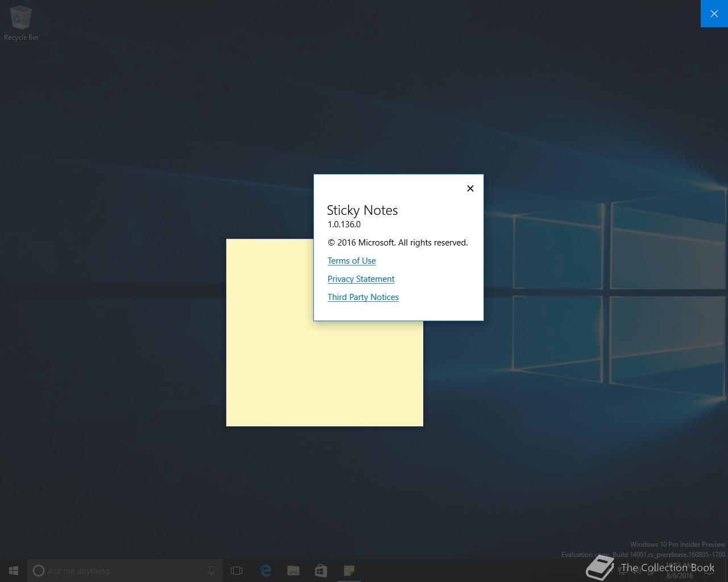Open the Recycle Bin desktop icon
This screenshot has height=582, width=728.
click(x=21, y=23)
